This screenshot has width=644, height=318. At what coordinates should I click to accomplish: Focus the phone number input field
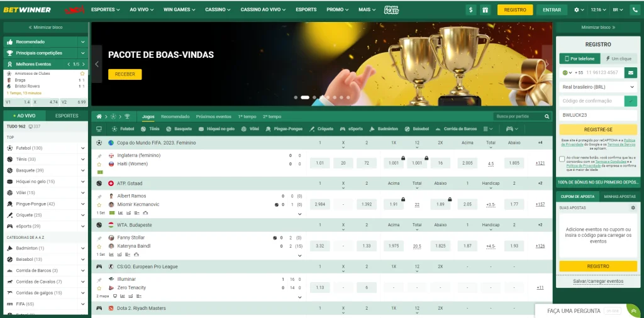[x=602, y=73]
